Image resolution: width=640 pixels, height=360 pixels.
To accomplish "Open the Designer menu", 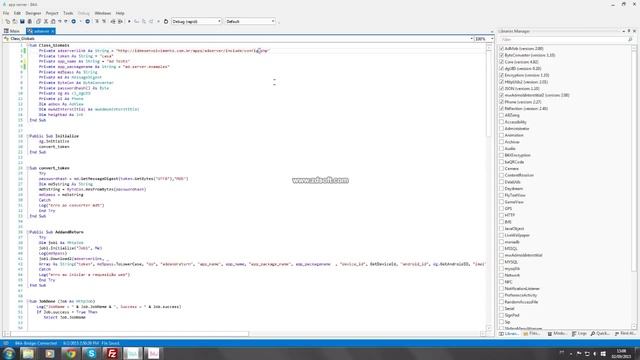I will click(x=33, y=13).
